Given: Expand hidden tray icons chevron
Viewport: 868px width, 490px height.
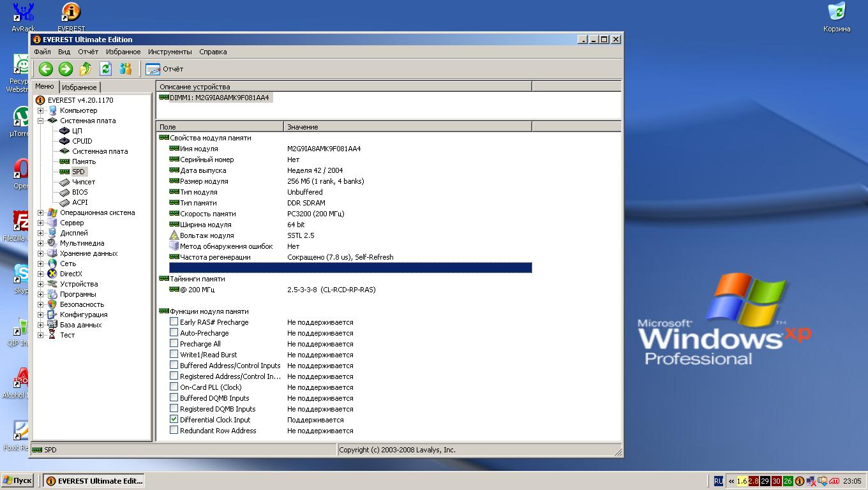Looking at the screenshot, I should [731, 481].
